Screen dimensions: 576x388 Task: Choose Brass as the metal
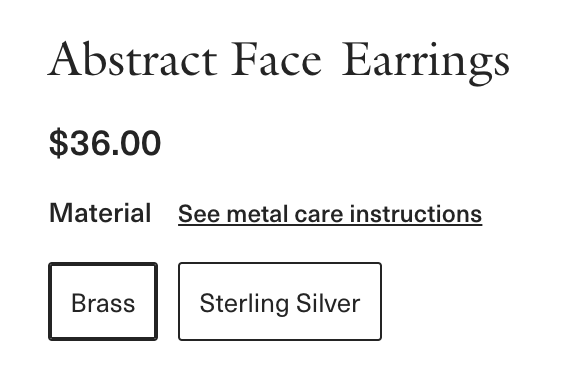coord(103,301)
